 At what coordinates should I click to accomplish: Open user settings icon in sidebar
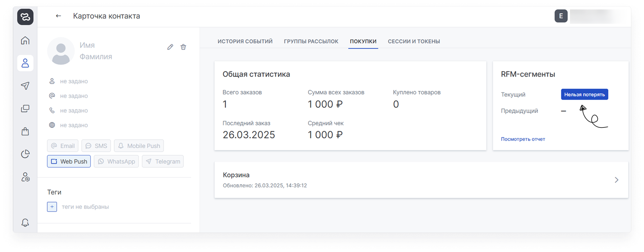(25, 177)
